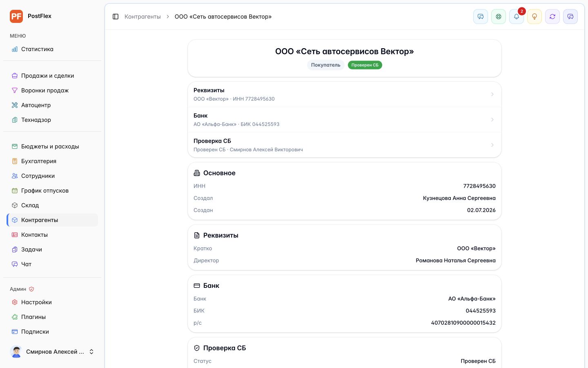Open user menu chevron for Смирнов Алексей
This screenshot has height=368, width=588.
[x=91, y=352]
